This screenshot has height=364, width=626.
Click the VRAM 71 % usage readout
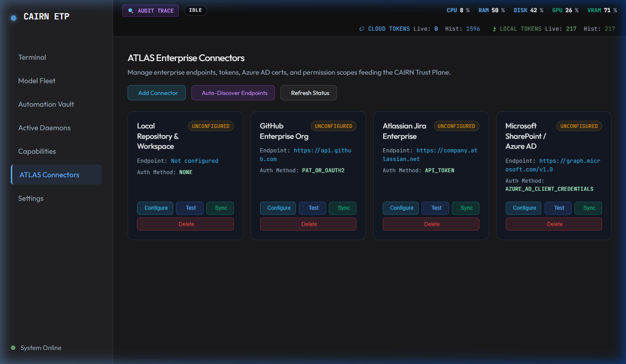pyautogui.click(x=602, y=10)
